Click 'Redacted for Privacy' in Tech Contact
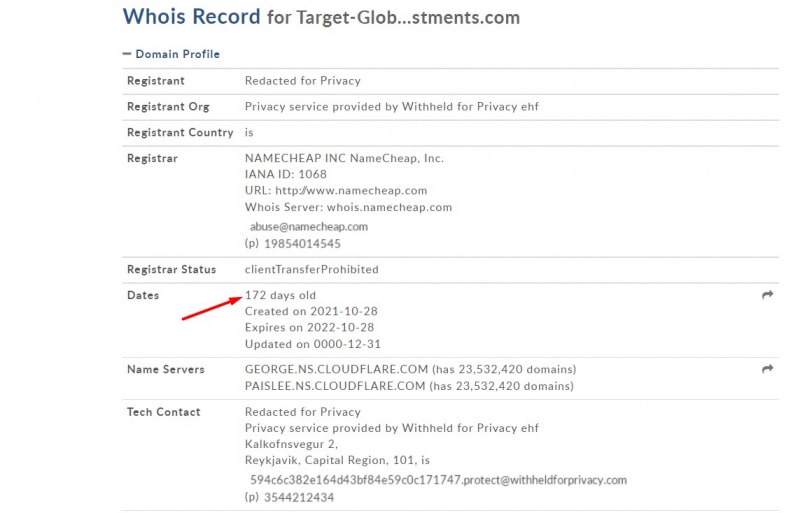 (x=303, y=412)
